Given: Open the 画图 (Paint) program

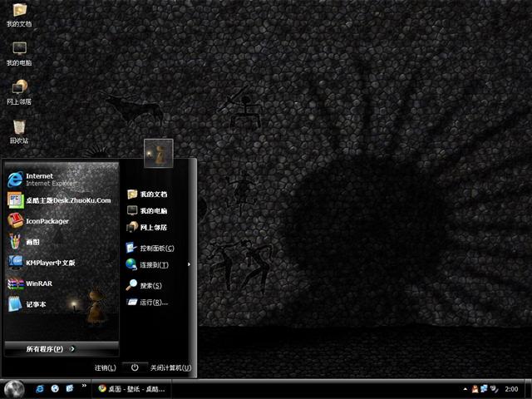Looking at the screenshot, I should click(x=33, y=242).
